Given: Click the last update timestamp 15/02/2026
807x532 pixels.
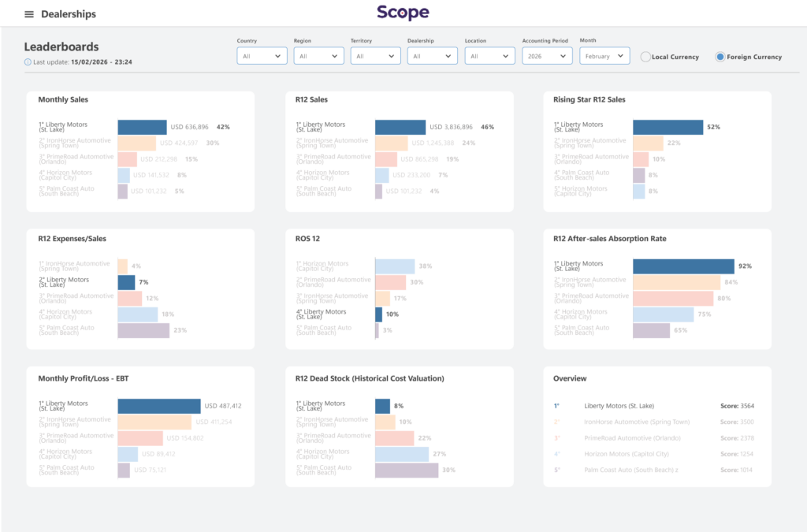Looking at the screenshot, I should coord(102,62).
